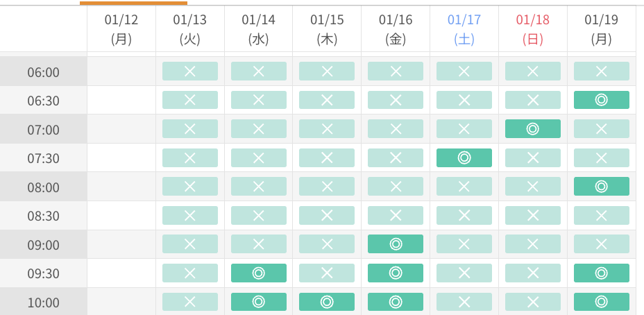This screenshot has height=315, width=644.
Task: Book the 10:00 slot on Monday 01/19
Action: [x=601, y=302]
